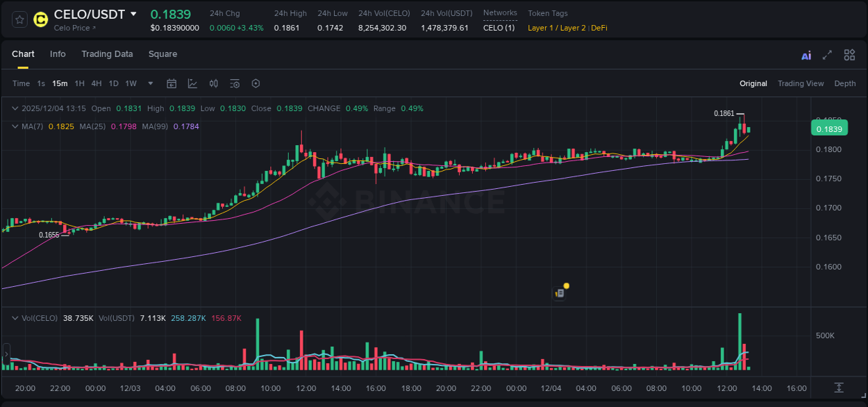Open the AI analysis icon above the chart
The width and height of the screenshot is (868, 407).
click(806, 54)
